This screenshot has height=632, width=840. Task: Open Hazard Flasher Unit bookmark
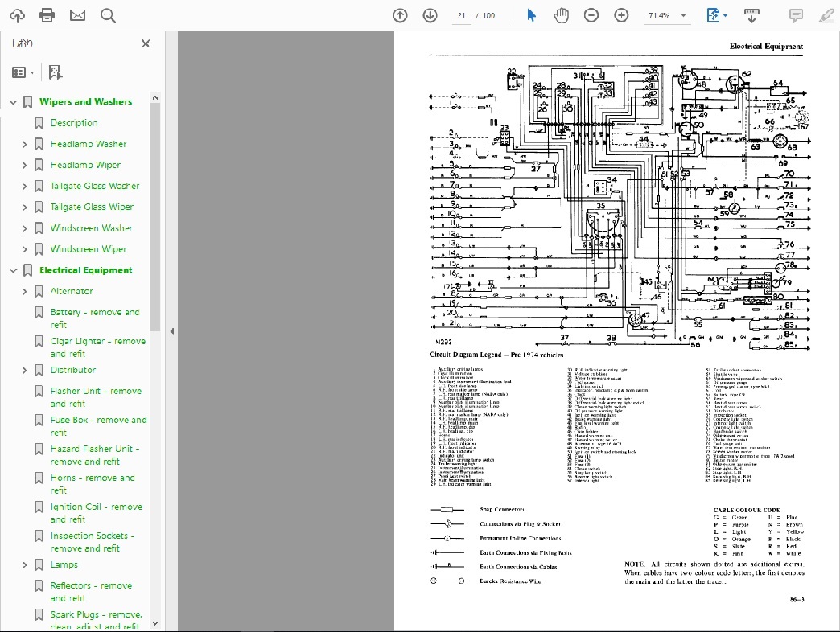[95, 455]
